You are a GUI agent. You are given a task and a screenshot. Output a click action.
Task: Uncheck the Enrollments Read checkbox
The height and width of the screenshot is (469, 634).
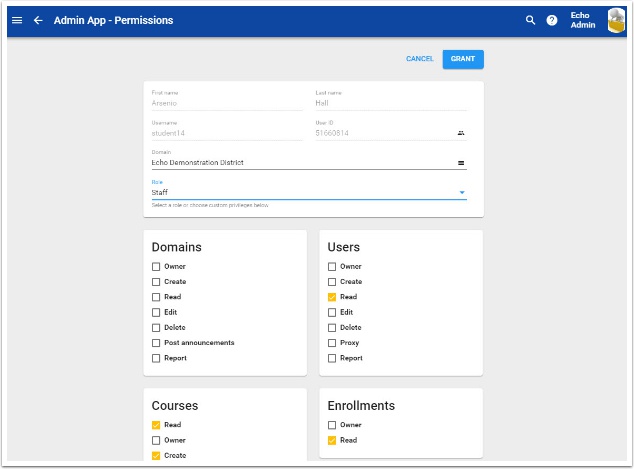pos(332,440)
